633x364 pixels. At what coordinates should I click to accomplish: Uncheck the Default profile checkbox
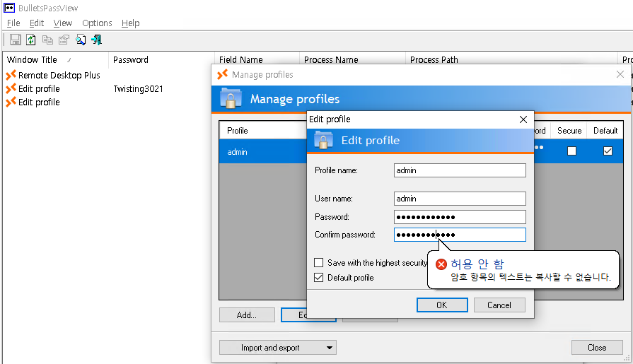[318, 278]
